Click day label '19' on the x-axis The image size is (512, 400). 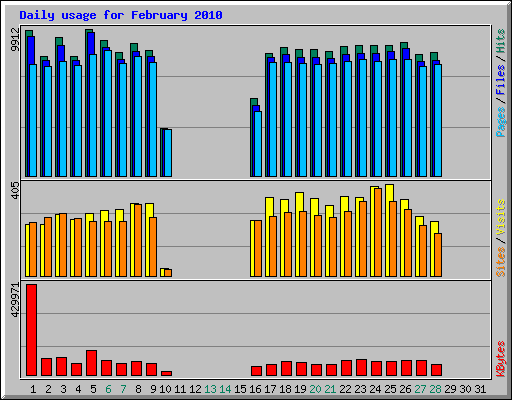[x=300, y=389]
